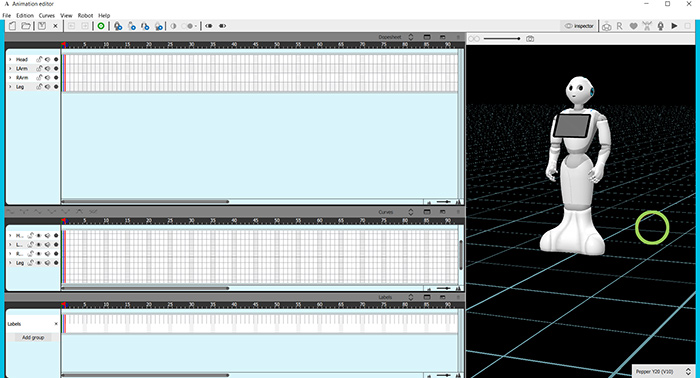Save the animation with the disk icon
The height and width of the screenshot is (378, 700).
point(42,26)
